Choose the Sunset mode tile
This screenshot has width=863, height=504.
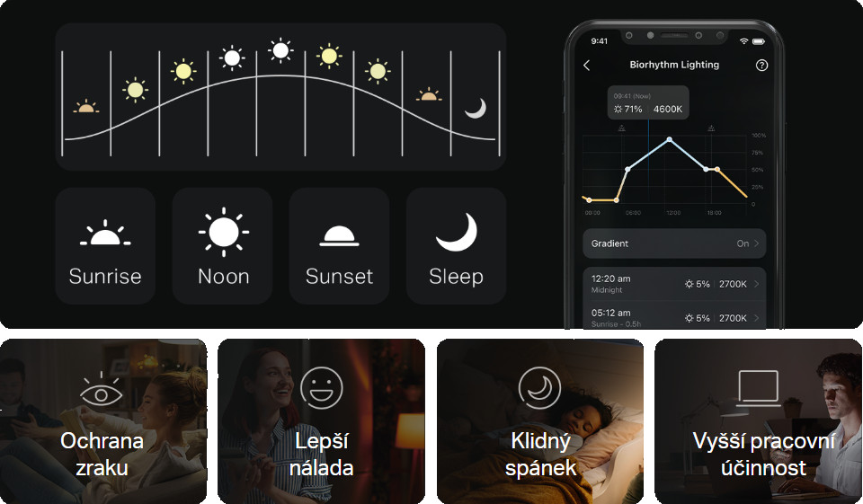[339, 246]
